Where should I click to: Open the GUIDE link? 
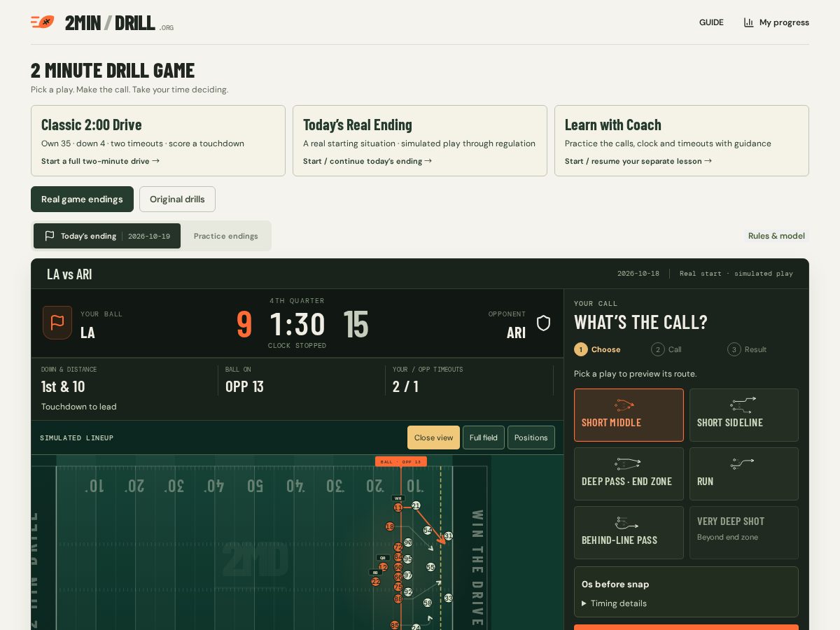711,22
